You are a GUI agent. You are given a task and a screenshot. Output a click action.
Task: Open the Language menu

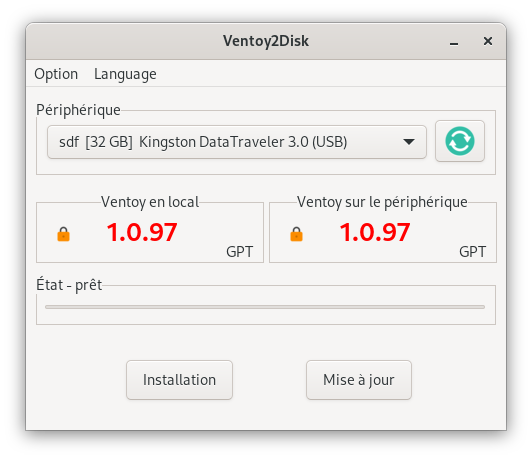coord(125,74)
